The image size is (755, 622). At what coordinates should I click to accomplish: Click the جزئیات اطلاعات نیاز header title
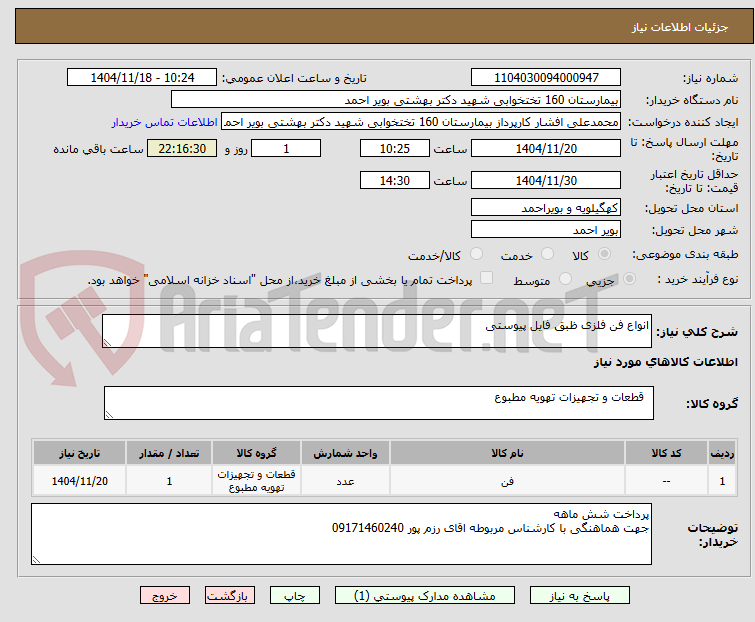tap(679, 27)
